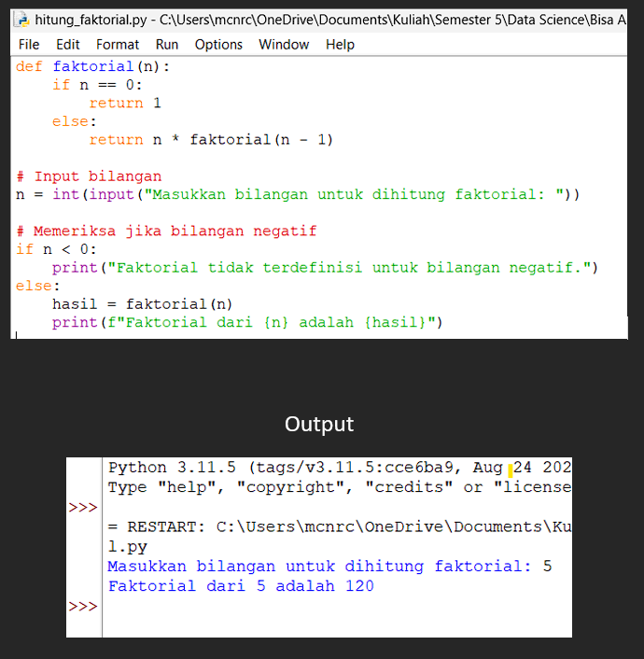This screenshot has width=644, height=659.
Task: Open the Options menu
Action: coord(217,44)
